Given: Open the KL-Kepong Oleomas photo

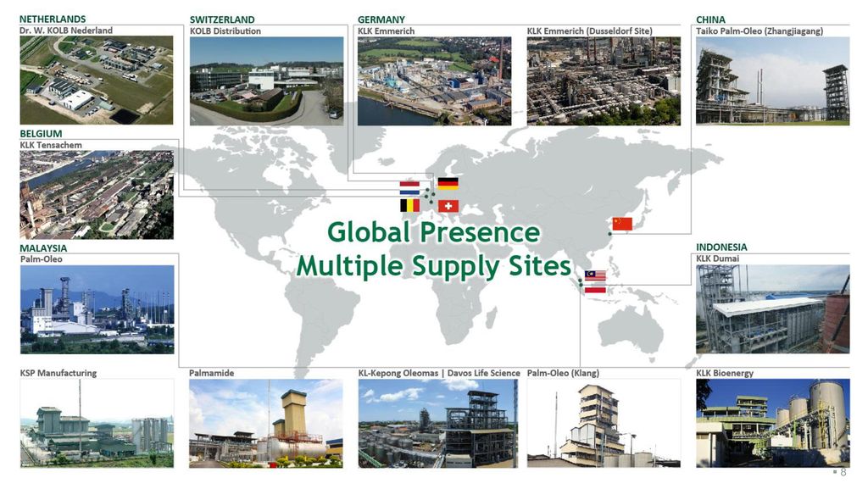Looking at the screenshot, I should pos(438,423).
